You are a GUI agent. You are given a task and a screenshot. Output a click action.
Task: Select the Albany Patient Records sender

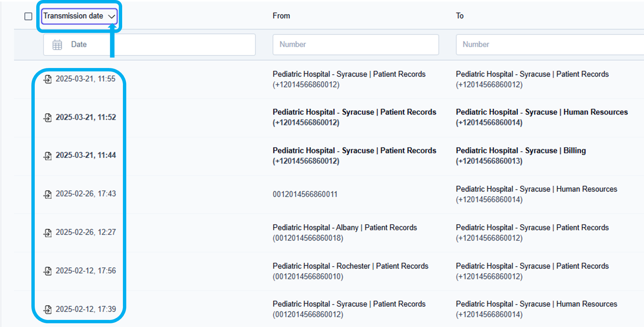[344, 228]
